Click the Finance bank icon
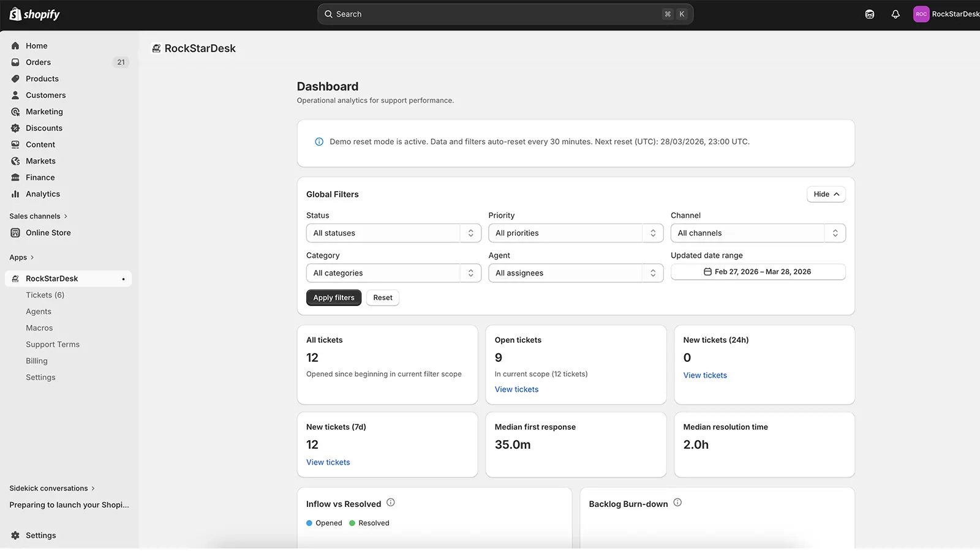 coord(15,178)
